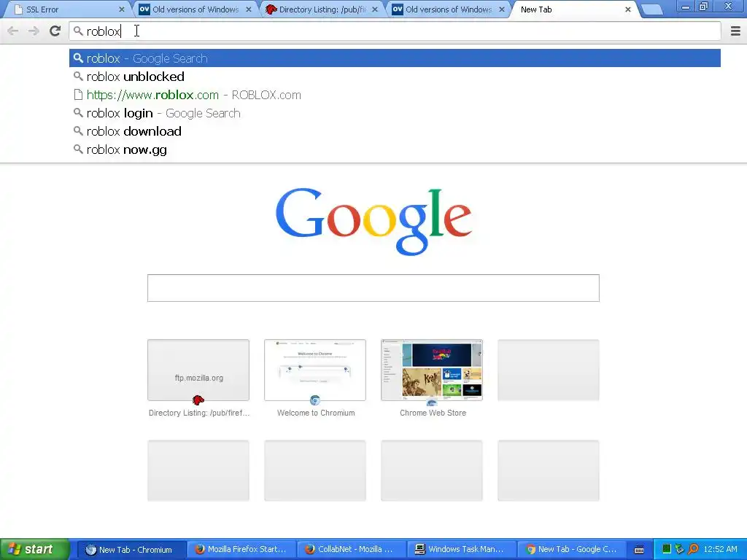Image resolution: width=747 pixels, height=560 pixels.
Task: Click the page icon beside roblox.com suggestion
Action: tap(78, 95)
